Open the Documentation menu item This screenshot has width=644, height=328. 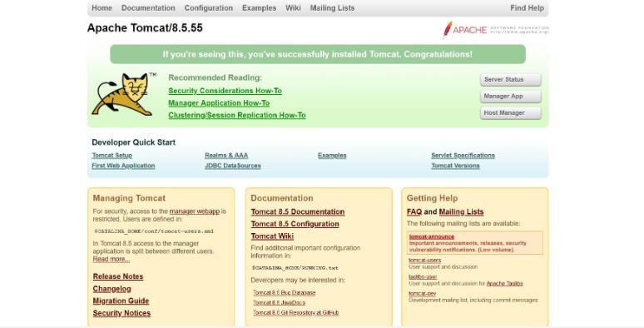pyautogui.click(x=148, y=7)
